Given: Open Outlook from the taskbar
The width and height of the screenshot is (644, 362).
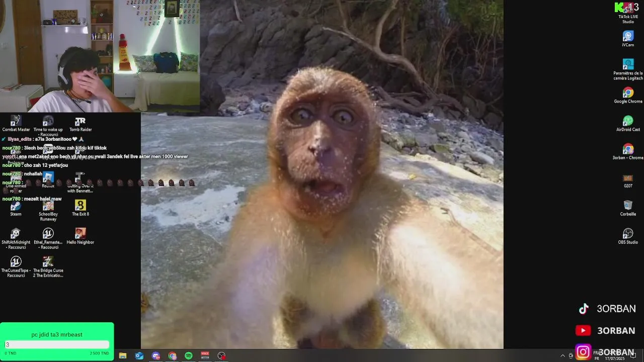Looking at the screenshot, I should pyautogui.click(x=139, y=355).
